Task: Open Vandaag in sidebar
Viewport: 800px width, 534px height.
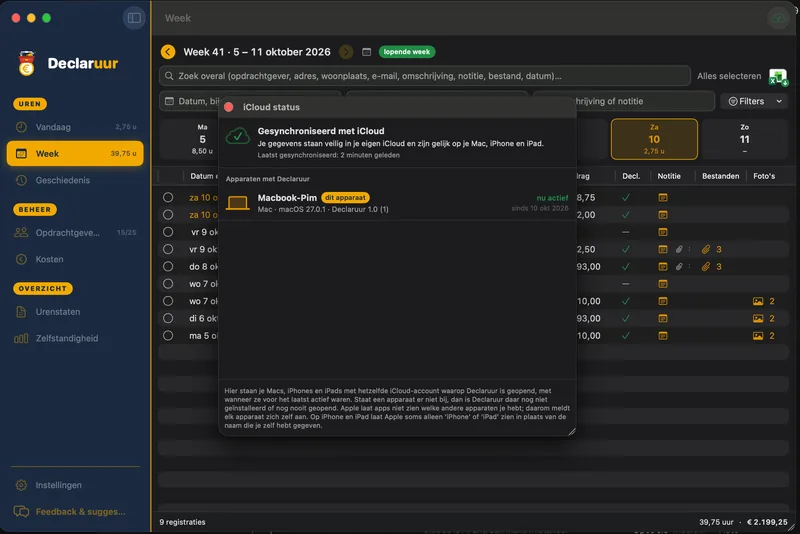Action: [75, 127]
